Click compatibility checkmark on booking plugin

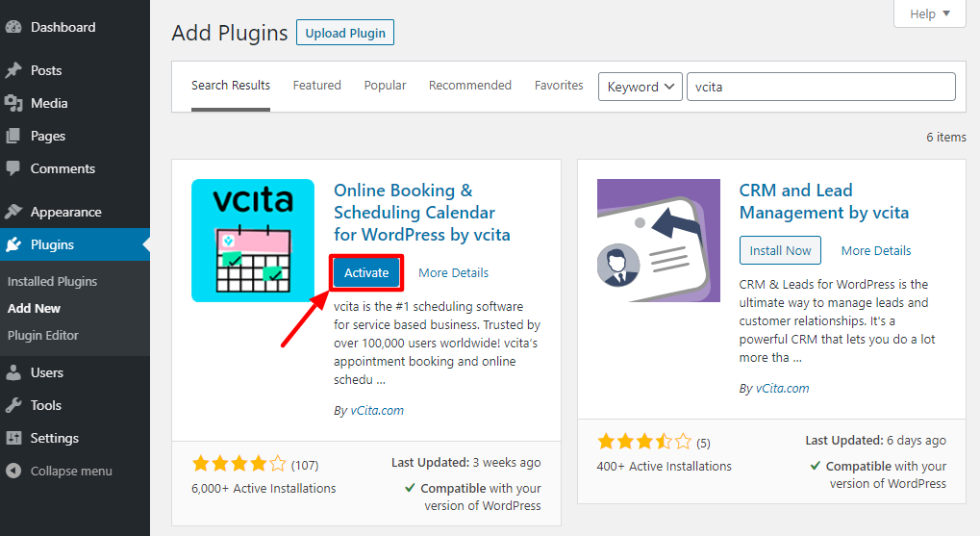[x=410, y=488]
